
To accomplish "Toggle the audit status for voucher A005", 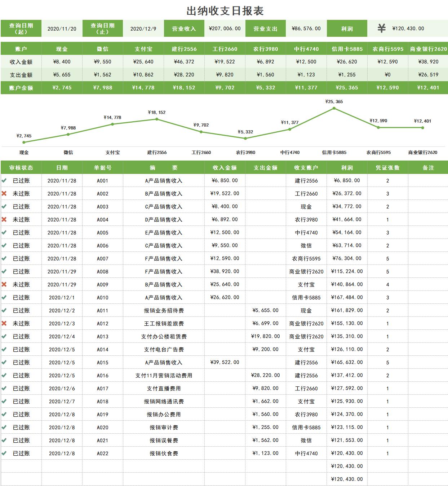I will [5, 232].
